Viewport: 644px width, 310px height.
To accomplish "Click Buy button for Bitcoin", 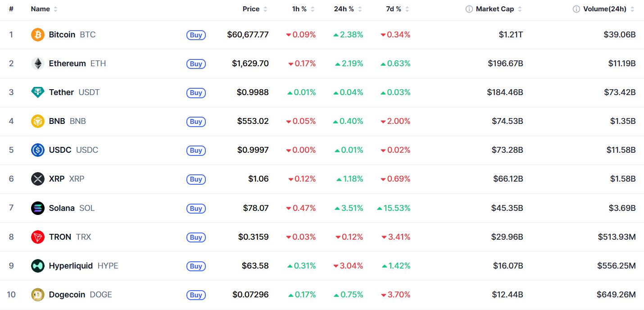I will click(x=196, y=35).
